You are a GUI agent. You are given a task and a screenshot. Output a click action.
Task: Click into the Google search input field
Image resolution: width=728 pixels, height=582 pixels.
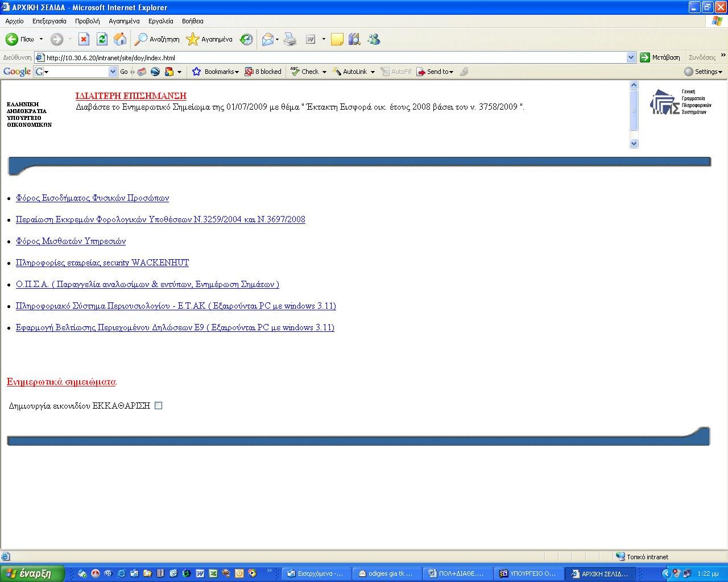(x=77, y=72)
